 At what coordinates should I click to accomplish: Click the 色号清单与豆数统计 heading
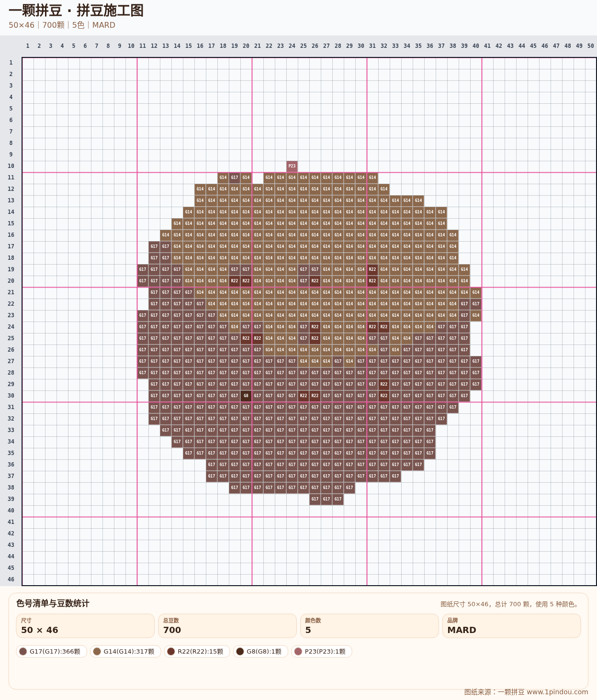coord(53,603)
